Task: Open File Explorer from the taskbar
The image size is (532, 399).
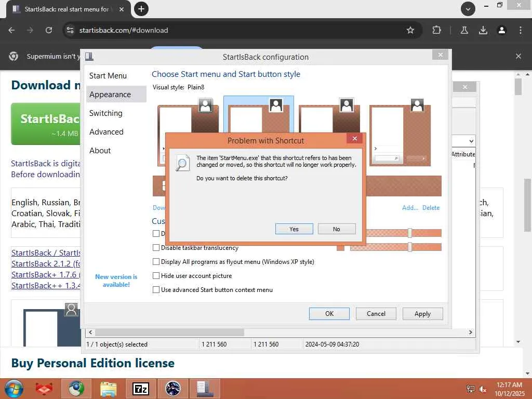Action: [x=109, y=389]
